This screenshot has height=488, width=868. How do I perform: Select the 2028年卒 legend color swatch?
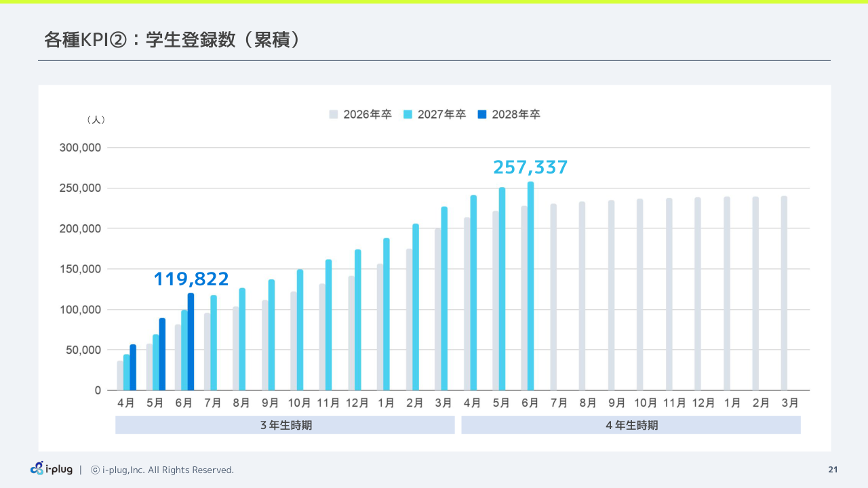[x=482, y=115]
